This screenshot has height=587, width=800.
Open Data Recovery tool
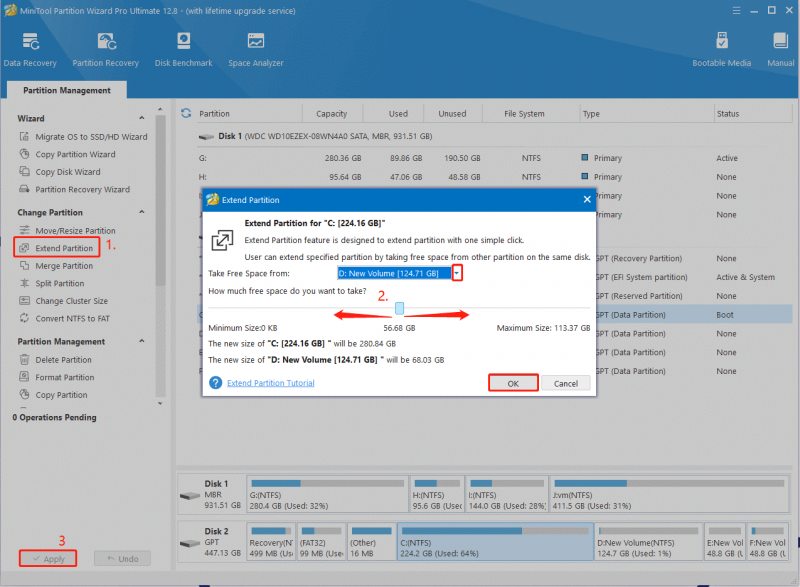coord(30,49)
